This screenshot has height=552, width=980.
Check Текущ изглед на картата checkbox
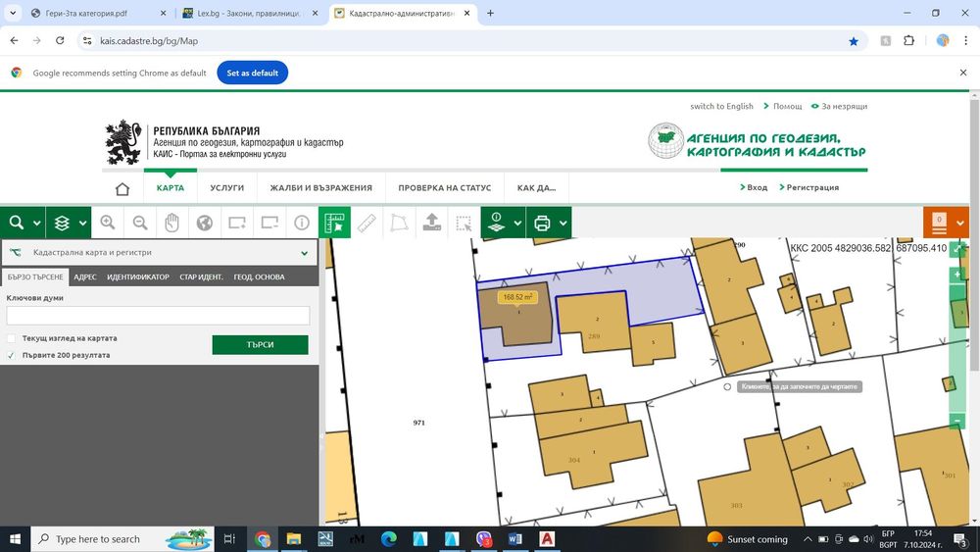[x=11, y=338]
